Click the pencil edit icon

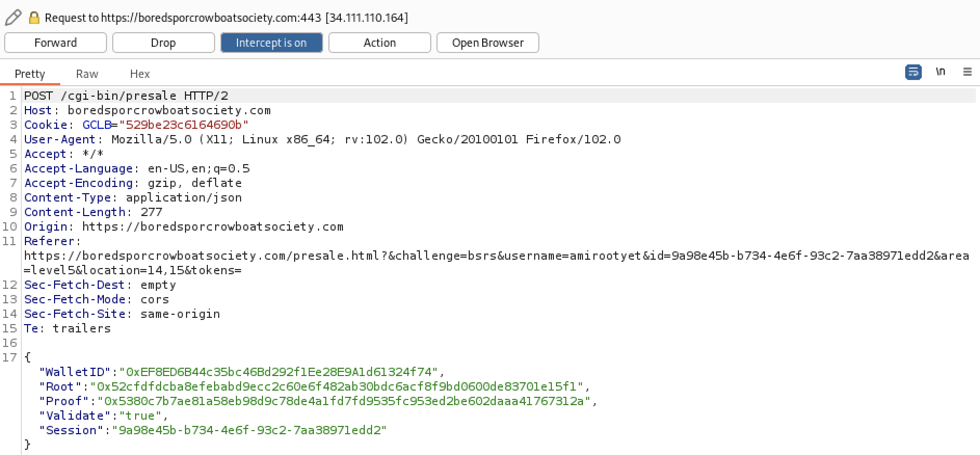click(13, 18)
